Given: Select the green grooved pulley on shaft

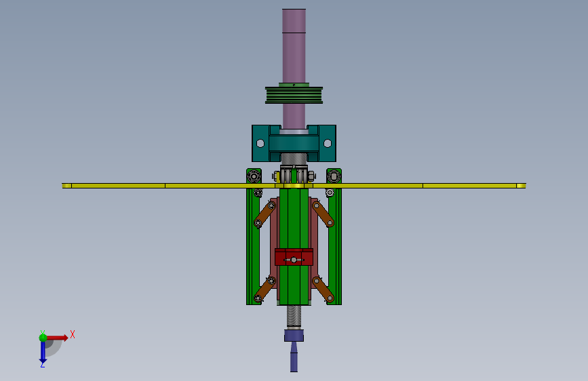Looking at the screenshot, I should pos(294,95).
